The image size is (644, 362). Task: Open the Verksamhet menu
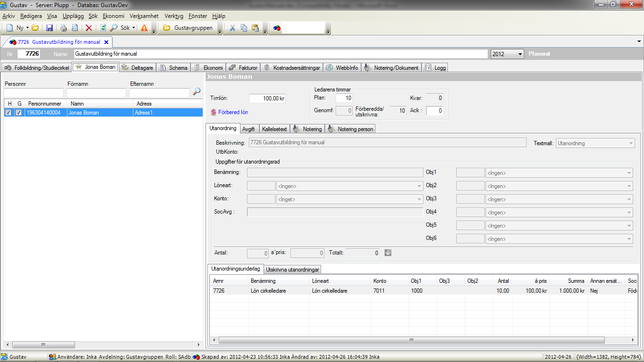pos(144,16)
